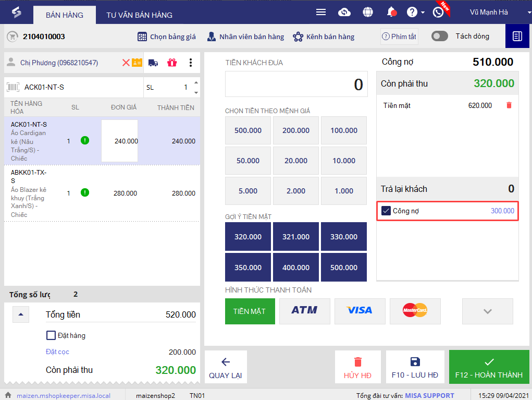
Task: Choose suggested cash 330.000
Action: tap(344, 237)
